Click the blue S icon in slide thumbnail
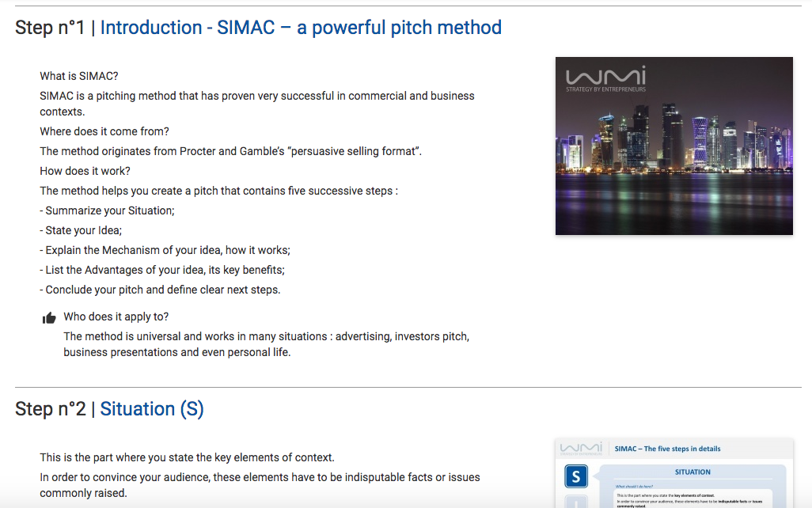812x508 pixels. [x=576, y=476]
